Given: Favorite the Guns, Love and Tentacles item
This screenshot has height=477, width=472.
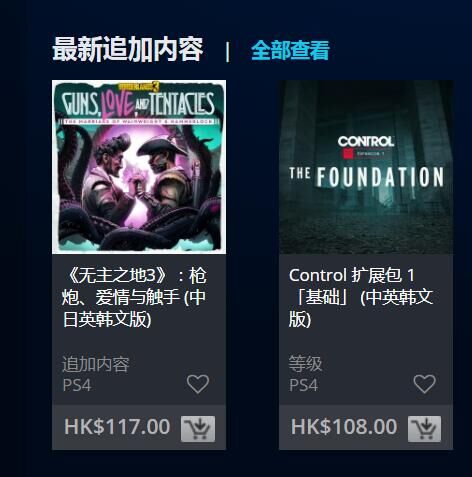Looking at the screenshot, I should pyautogui.click(x=198, y=384).
